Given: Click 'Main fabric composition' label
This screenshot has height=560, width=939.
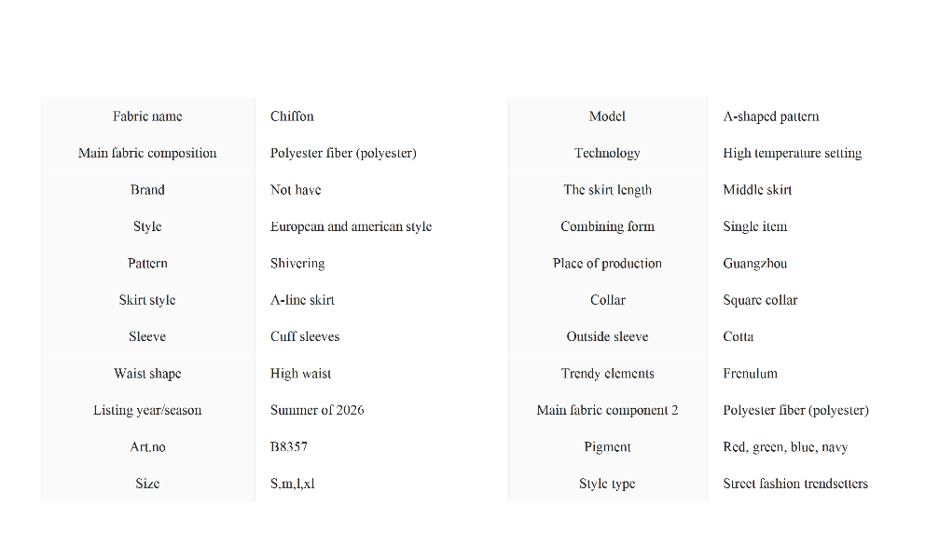Looking at the screenshot, I should (x=147, y=153).
